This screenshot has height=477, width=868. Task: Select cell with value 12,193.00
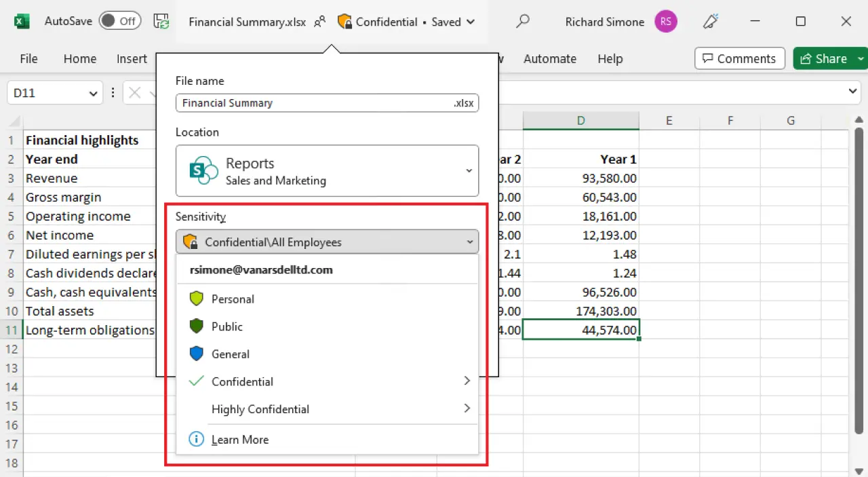click(581, 235)
